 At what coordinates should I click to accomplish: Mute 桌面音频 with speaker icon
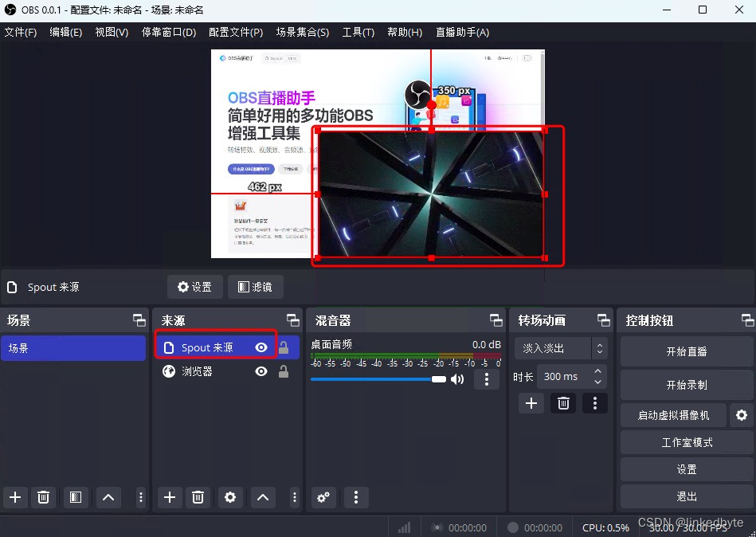[457, 379]
